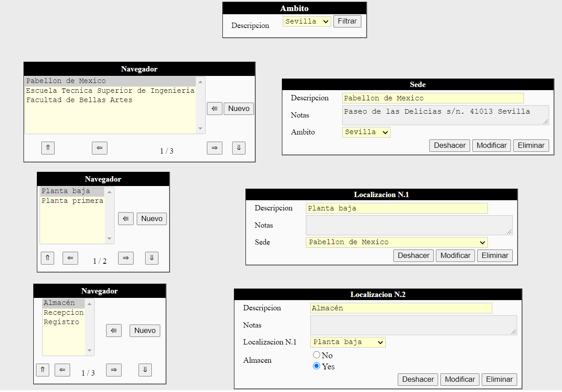This screenshot has width=562, height=392.
Task: Go to next record in Planta navigator
Action: tap(126, 258)
